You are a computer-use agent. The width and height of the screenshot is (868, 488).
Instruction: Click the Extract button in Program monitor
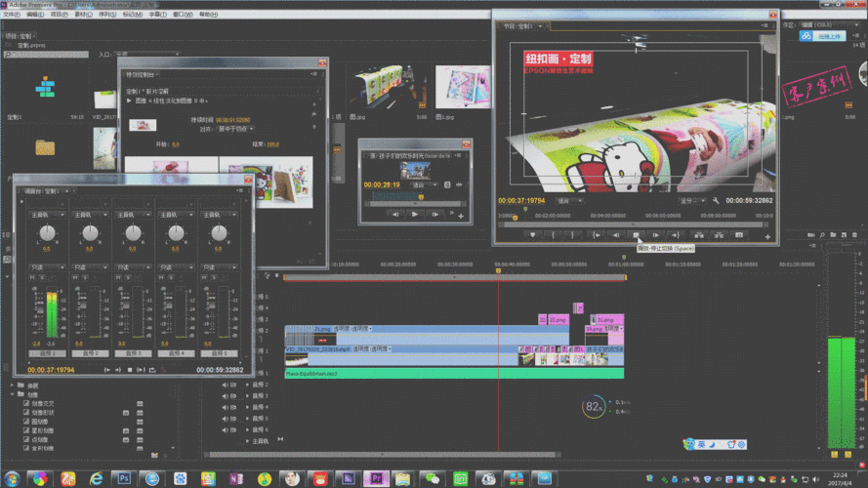[x=719, y=235]
